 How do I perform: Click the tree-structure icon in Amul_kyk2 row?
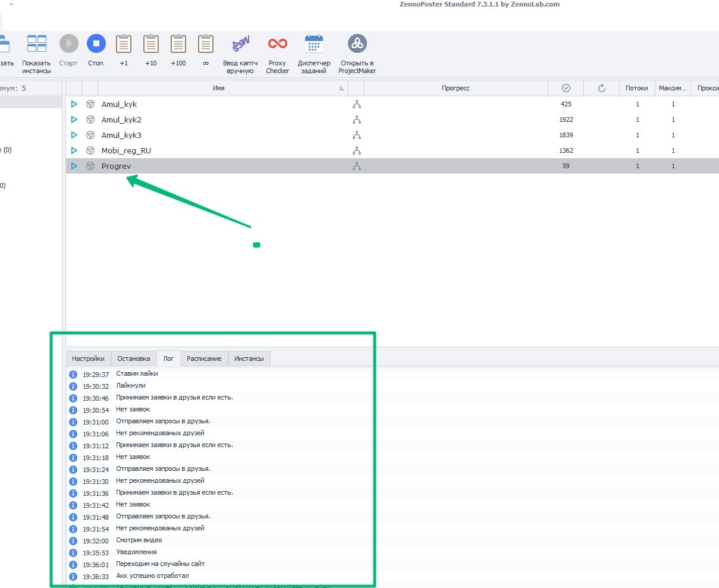click(x=357, y=120)
